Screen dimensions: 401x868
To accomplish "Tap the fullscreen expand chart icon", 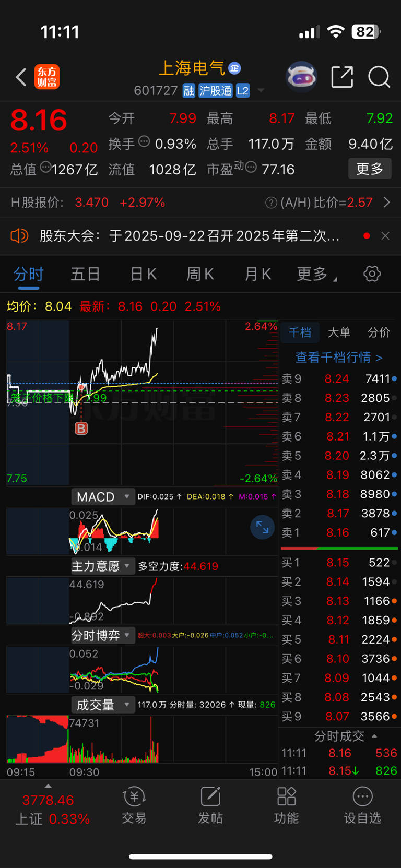I will point(262,528).
